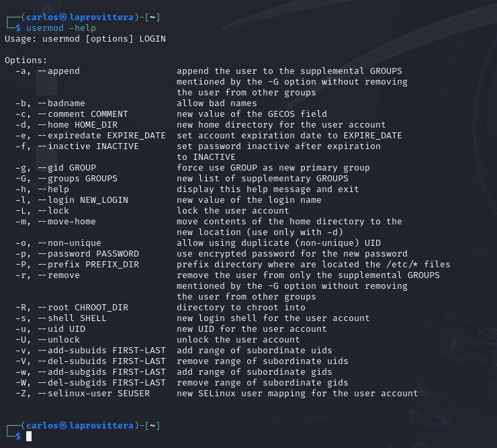Click the '--login NEW_LOGIN' option text

(x=83, y=200)
